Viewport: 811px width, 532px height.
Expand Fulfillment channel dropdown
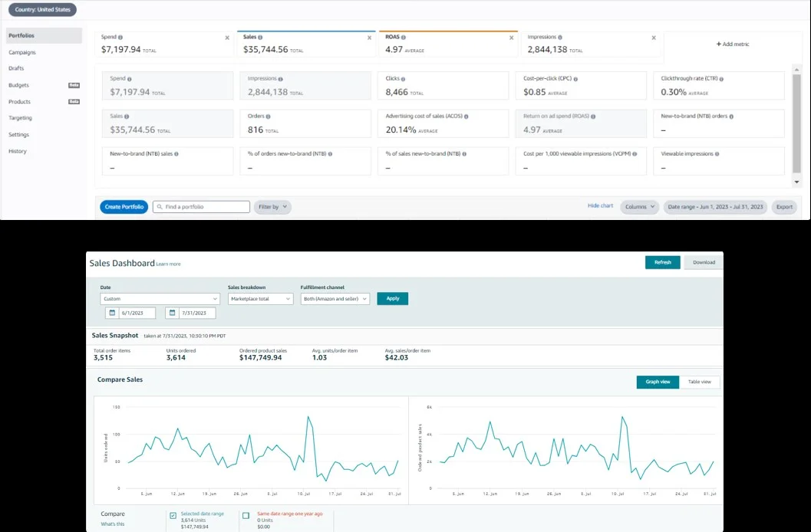coord(335,298)
